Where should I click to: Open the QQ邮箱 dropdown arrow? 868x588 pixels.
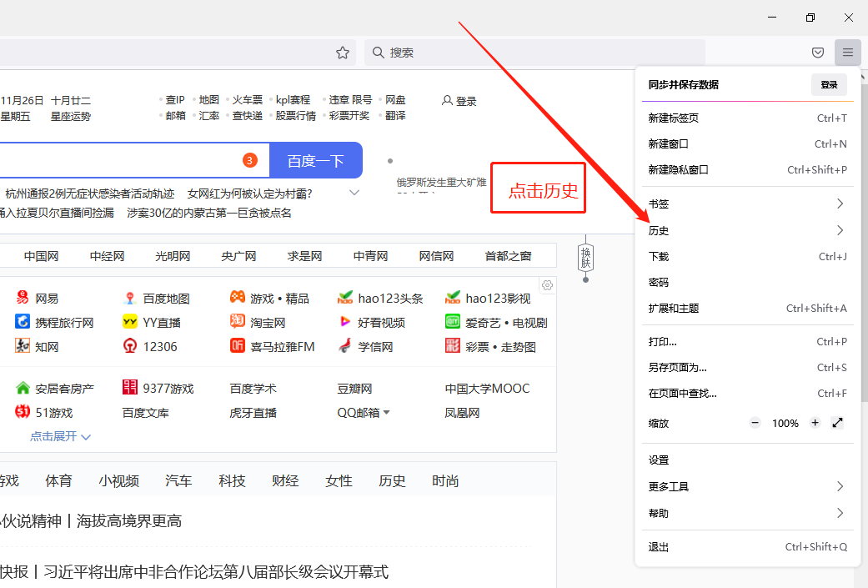click(x=386, y=413)
